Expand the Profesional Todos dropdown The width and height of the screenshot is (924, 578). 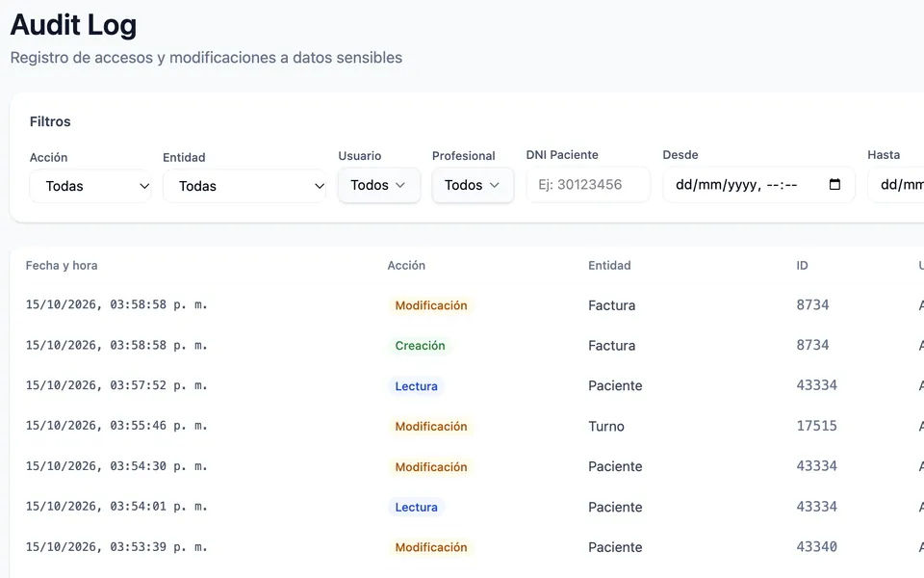[x=473, y=185]
